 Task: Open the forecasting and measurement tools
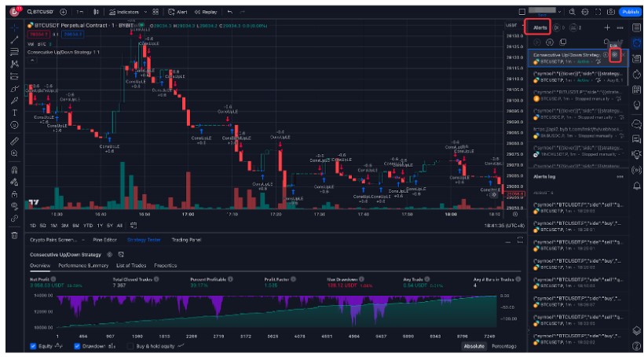tap(14, 76)
